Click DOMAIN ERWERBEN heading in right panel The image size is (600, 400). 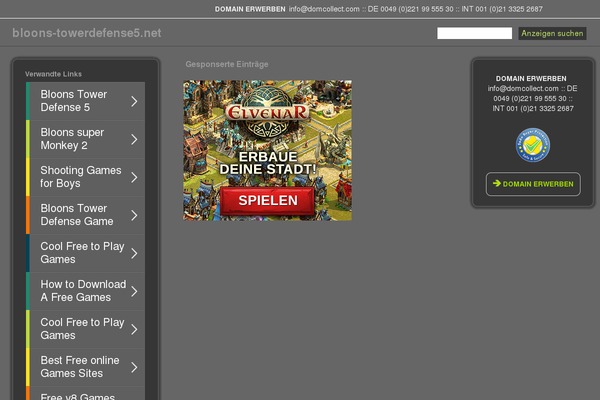pyautogui.click(x=531, y=78)
